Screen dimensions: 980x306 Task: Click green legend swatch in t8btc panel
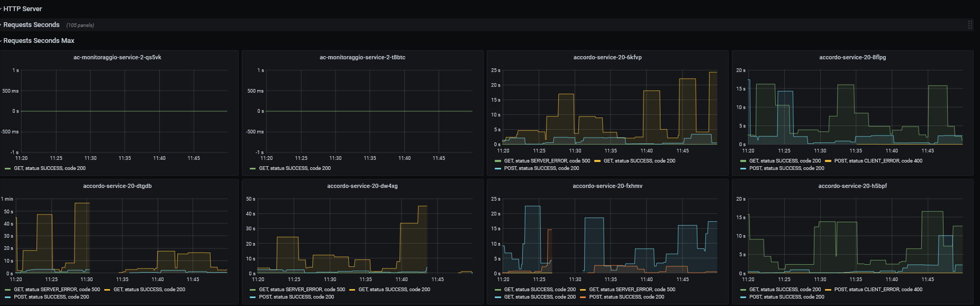252,168
